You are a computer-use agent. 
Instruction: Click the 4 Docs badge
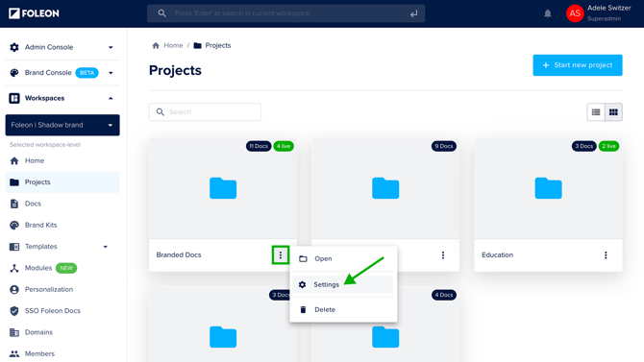[x=443, y=295]
